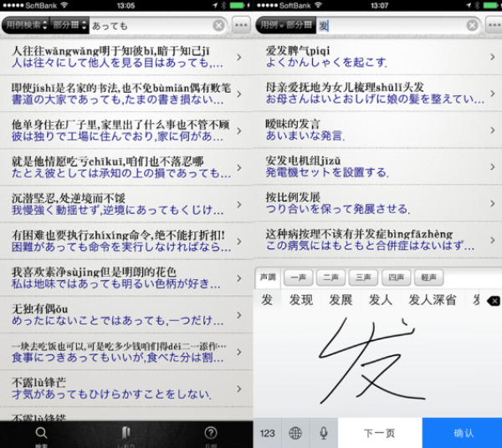The height and width of the screenshot is (448, 502).
Task: Open the 用例 dropdown on right screen
Action: 271,25
